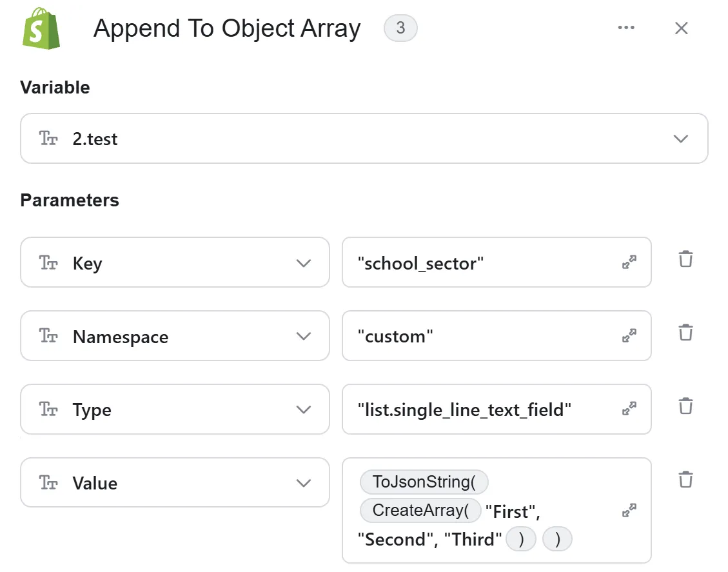Expand the ToJsonString value editor

point(629,510)
